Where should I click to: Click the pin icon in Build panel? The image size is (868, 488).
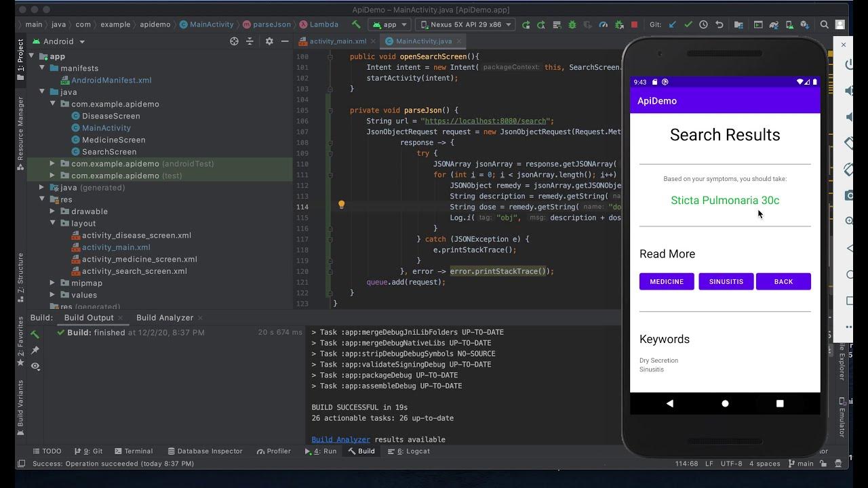pyautogui.click(x=35, y=350)
